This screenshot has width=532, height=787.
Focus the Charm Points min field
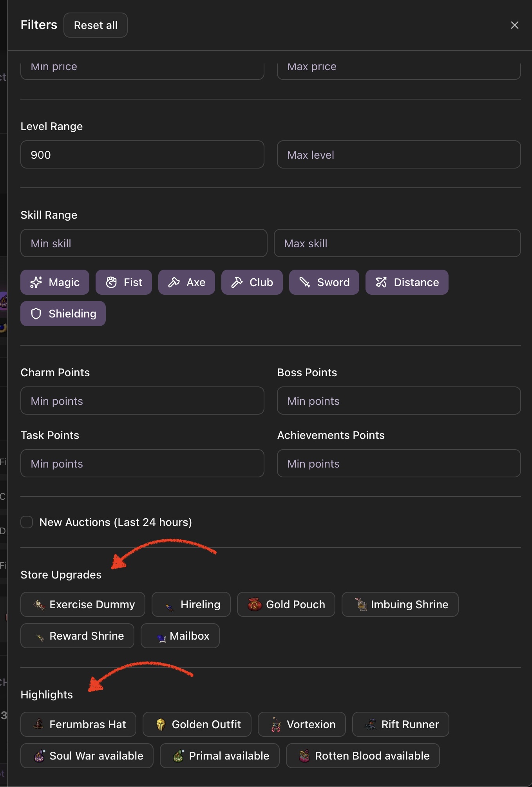click(142, 401)
